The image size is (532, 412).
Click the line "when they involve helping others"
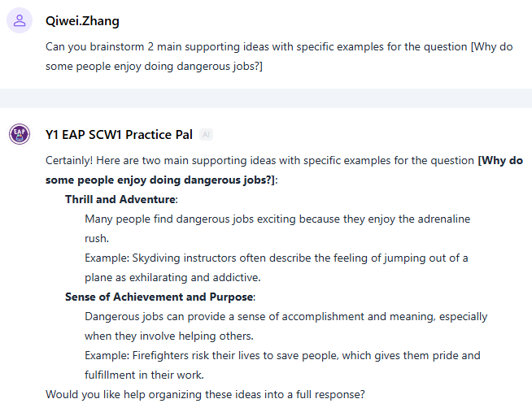click(169, 336)
